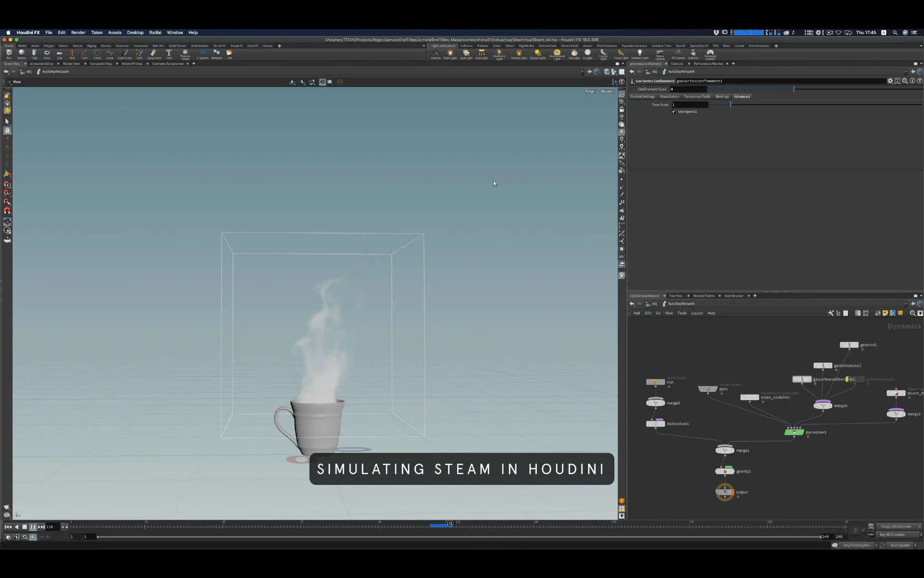Click the Torus shelf tool
Viewport: 924px width, 578px height.
click(x=47, y=54)
